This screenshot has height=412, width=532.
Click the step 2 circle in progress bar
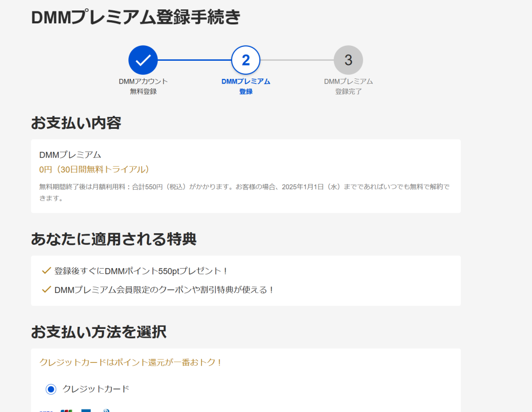pos(246,60)
